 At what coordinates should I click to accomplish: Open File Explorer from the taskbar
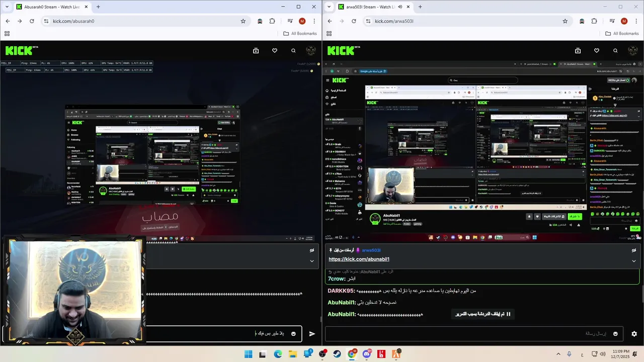point(293,354)
